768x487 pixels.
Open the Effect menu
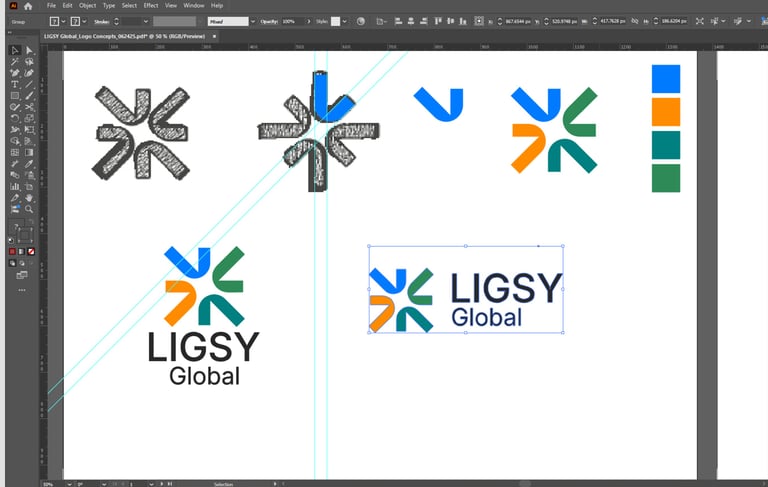[x=151, y=6]
